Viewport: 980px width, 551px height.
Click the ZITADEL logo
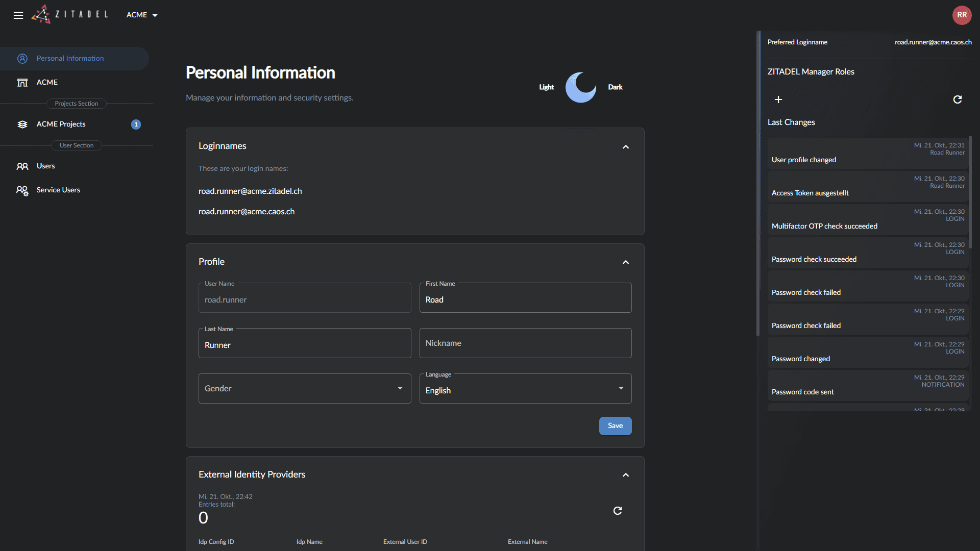pos(70,14)
